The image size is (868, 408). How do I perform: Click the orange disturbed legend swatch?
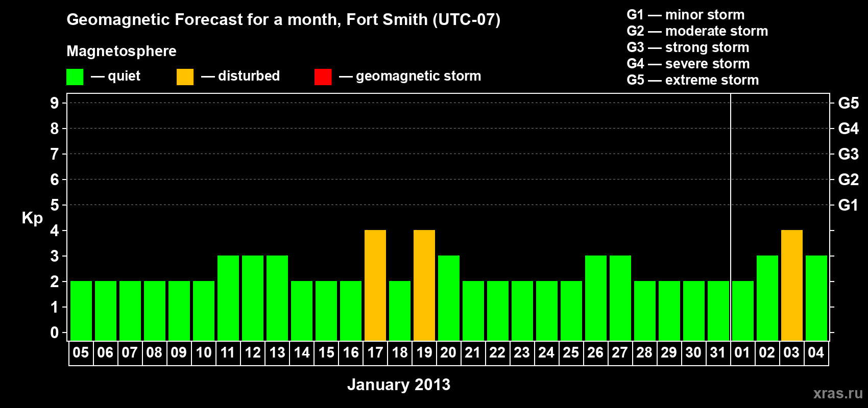tap(185, 77)
